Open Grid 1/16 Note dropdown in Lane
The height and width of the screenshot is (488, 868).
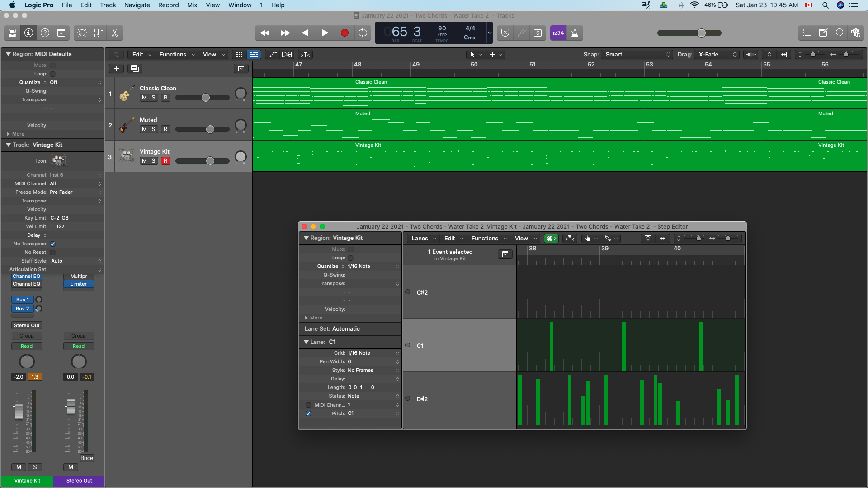(x=373, y=353)
